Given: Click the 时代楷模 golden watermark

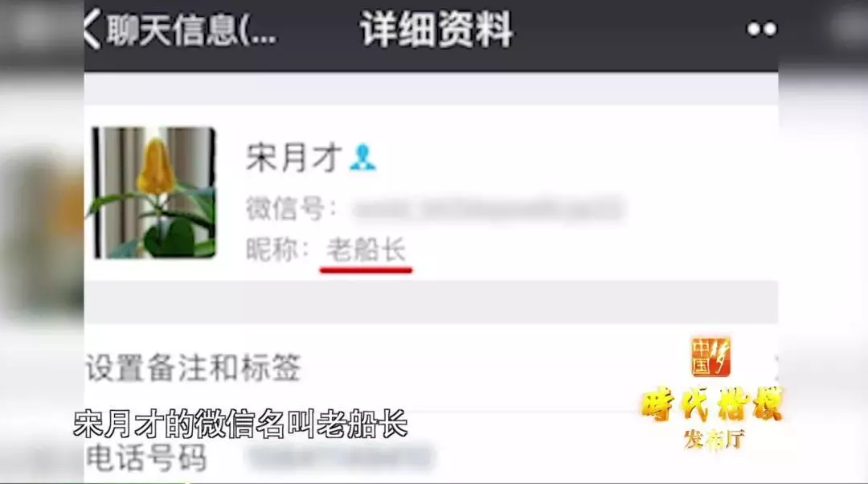Looking at the screenshot, I should coord(712,404).
